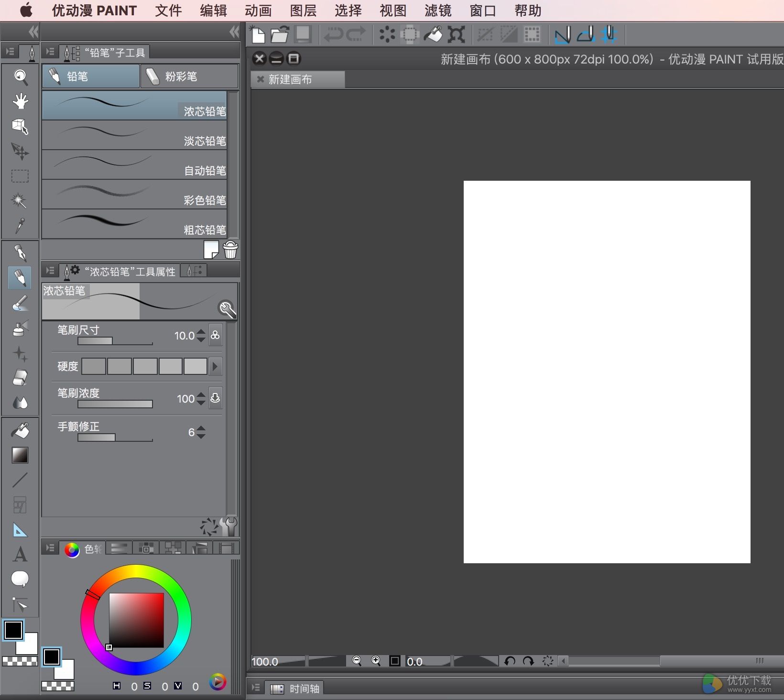Zoom out the canvas with minus magnifier
The width and height of the screenshot is (784, 700).
coord(357,661)
